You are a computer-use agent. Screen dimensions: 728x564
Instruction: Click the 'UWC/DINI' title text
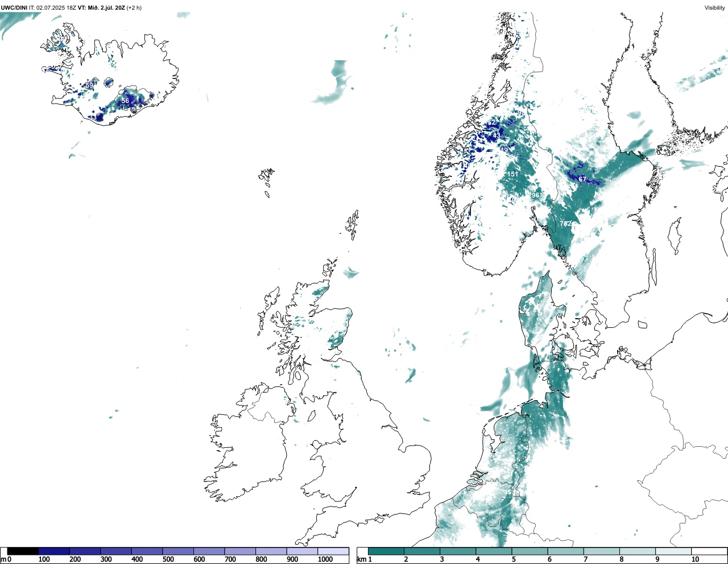click(x=14, y=8)
